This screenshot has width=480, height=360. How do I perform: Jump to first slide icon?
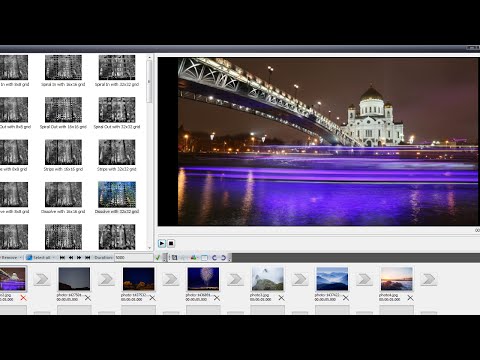(62, 257)
